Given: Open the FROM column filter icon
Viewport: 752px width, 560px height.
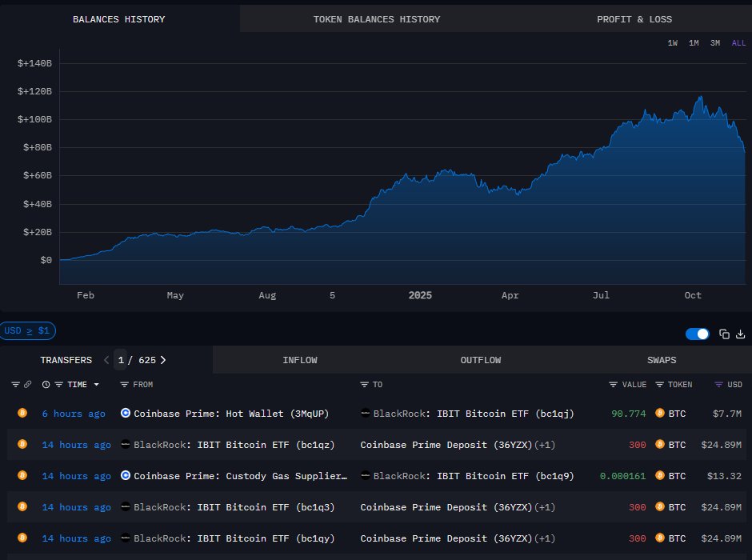Looking at the screenshot, I should click(x=124, y=385).
